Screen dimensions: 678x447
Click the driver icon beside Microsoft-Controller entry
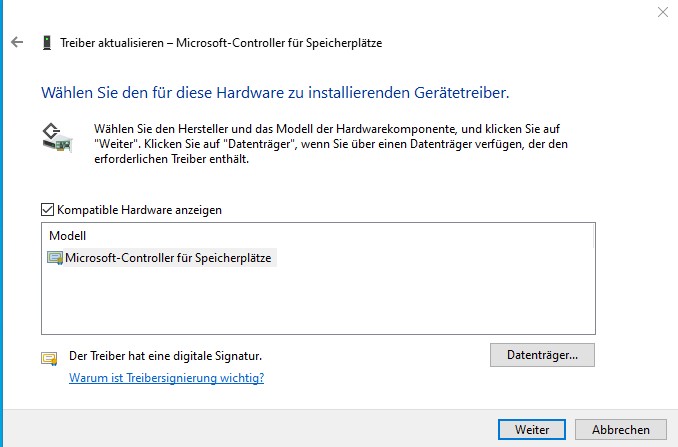coord(55,258)
